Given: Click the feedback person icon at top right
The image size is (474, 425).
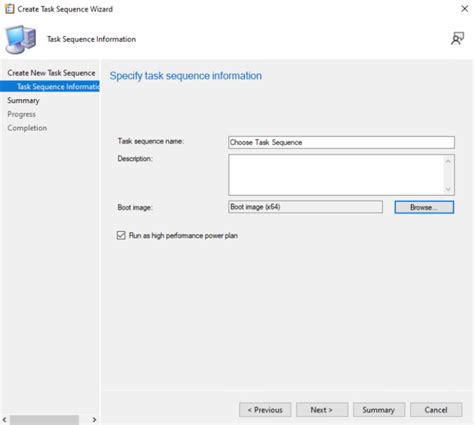Looking at the screenshot, I should [457, 39].
